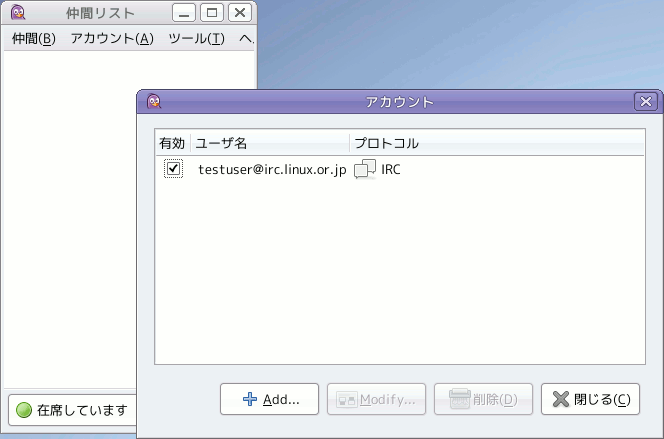The width and height of the screenshot is (664, 439).
Task: Sort by the ユーザ名 column header
Action: click(x=270, y=143)
